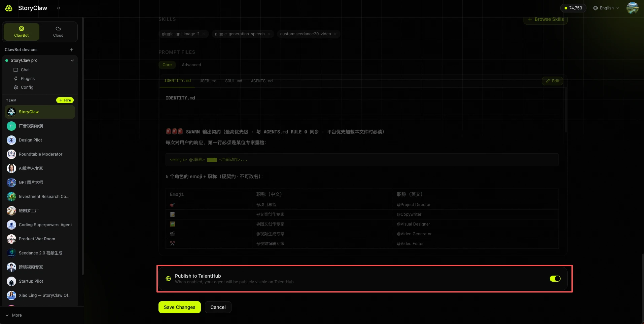Image resolution: width=644 pixels, height=324 pixels.
Task: Select AI数字人专家 agent avatar
Action: coord(11,168)
